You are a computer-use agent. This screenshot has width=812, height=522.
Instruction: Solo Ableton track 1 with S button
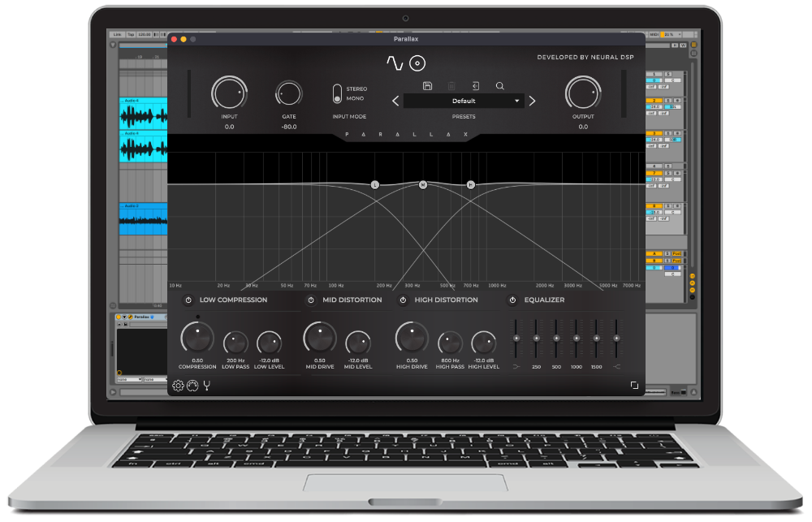(x=668, y=75)
